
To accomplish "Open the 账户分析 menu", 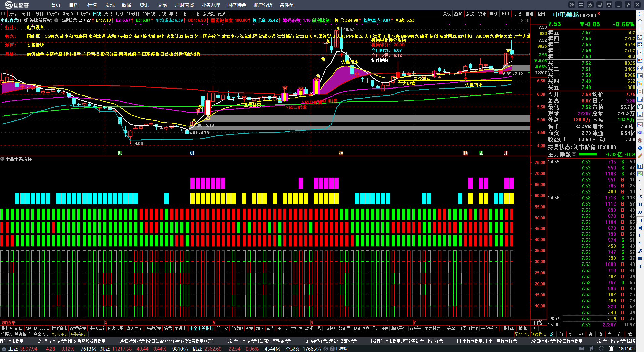I will tap(263, 5).
